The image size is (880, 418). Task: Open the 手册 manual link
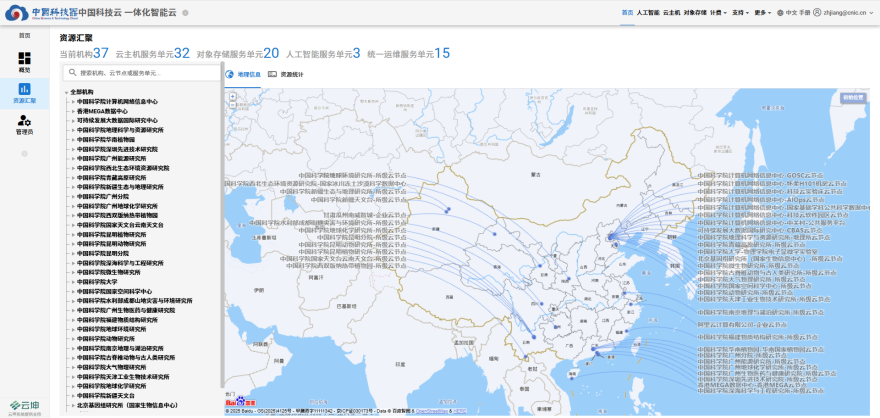[805, 13]
